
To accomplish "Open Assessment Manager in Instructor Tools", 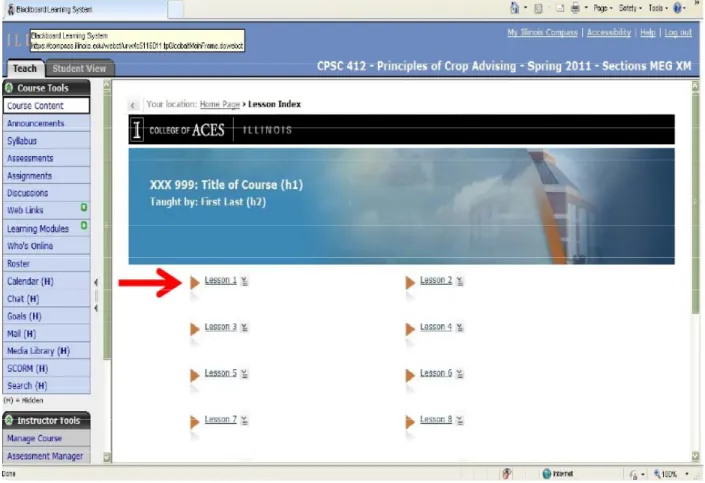I will [x=46, y=456].
